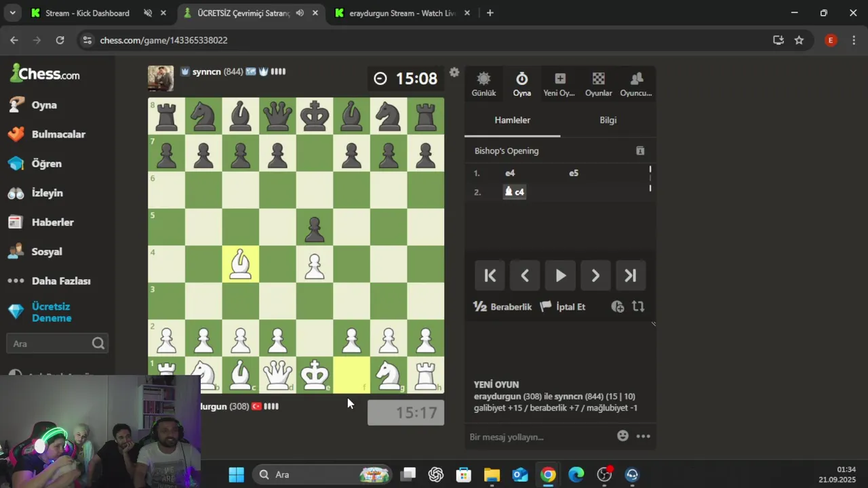Jump to last move
This screenshot has height=488, width=868.
[x=631, y=275]
